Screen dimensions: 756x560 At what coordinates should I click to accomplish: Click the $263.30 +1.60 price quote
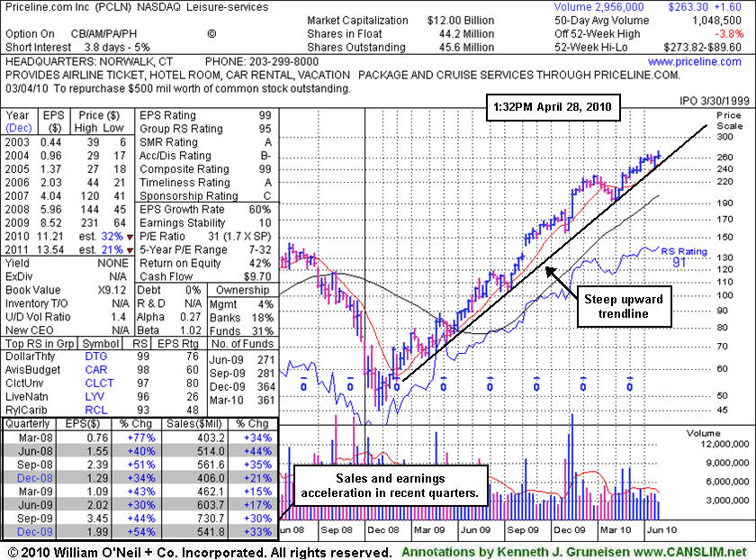coord(705,7)
